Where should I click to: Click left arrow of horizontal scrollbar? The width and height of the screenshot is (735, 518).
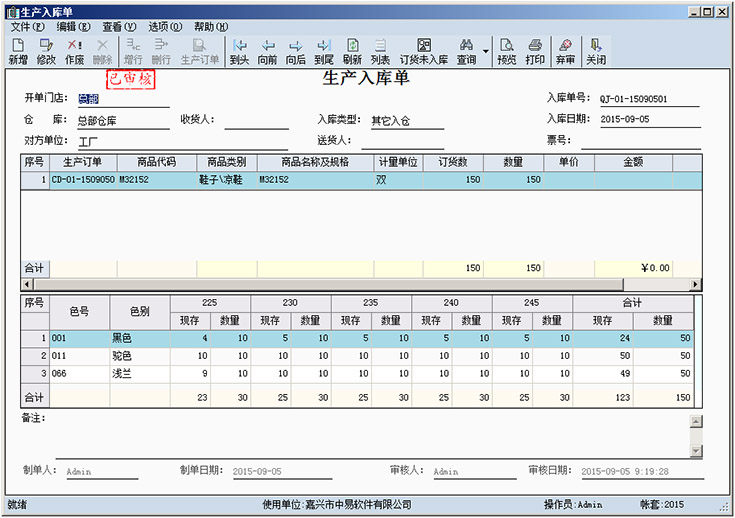(x=27, y=284)
